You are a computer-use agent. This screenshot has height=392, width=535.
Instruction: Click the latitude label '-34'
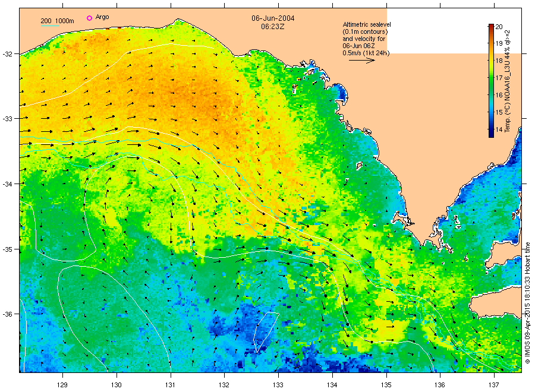(7, 184)
